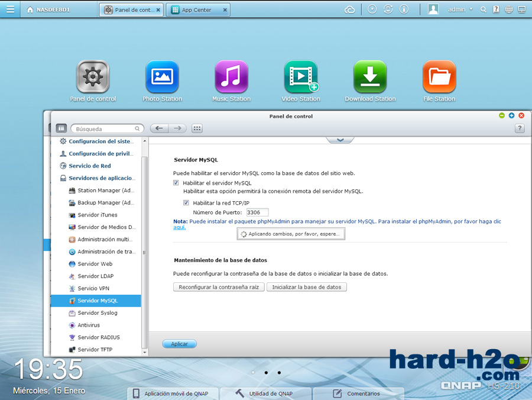Expand Servicio de Red section
This screenshot has height=400, width=532.
pos(86,166)
